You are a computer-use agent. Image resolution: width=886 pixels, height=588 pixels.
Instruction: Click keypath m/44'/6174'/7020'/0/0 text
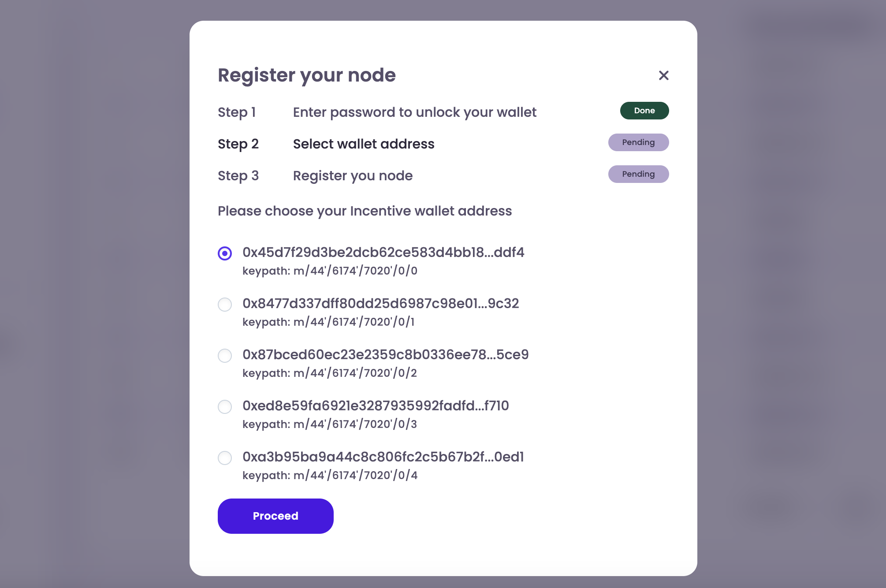click(329, 271)
